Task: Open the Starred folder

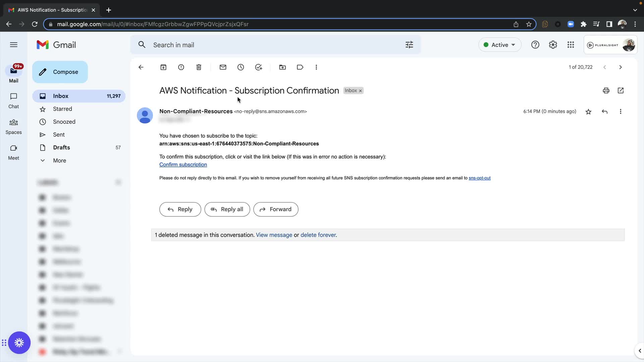Action: (62, 109)
